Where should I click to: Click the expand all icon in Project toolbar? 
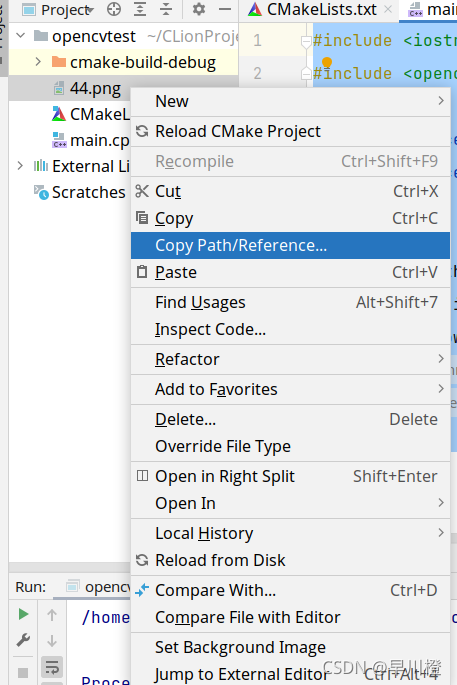tap(140, 9)
